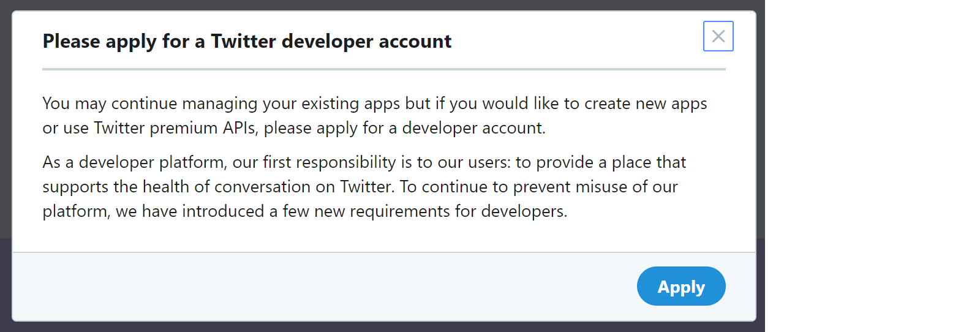Click the dialog heading word "Please"
The height and width of the screenshot is (332, 980).
71,41
